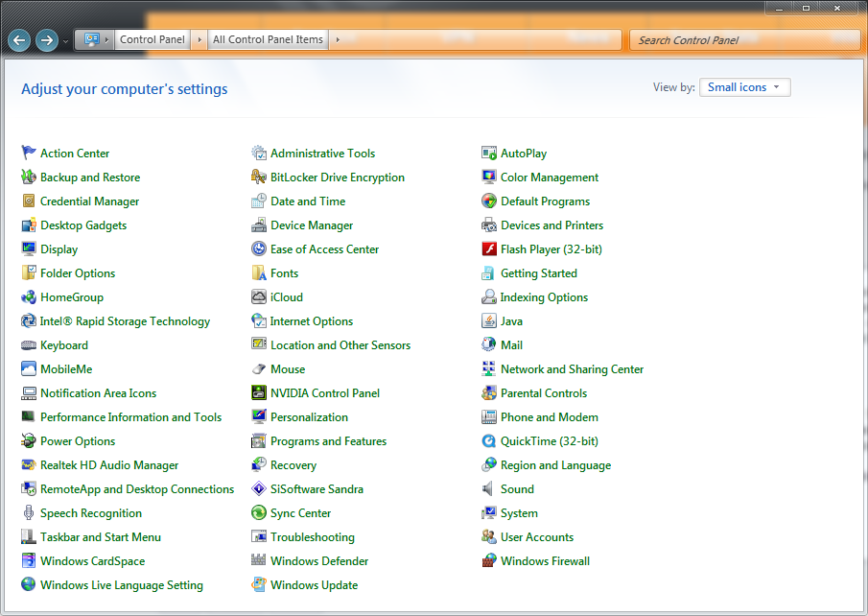The height and width of the screenshot is (616, 868).
Task: Open System link
Action: point(519,513)
